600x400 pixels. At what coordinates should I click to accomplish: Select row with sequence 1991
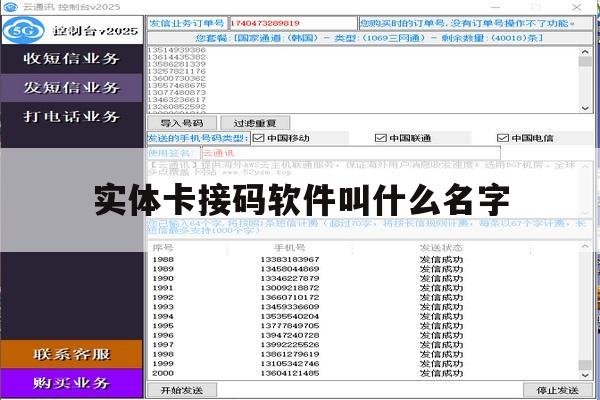[x=364, y=288]
